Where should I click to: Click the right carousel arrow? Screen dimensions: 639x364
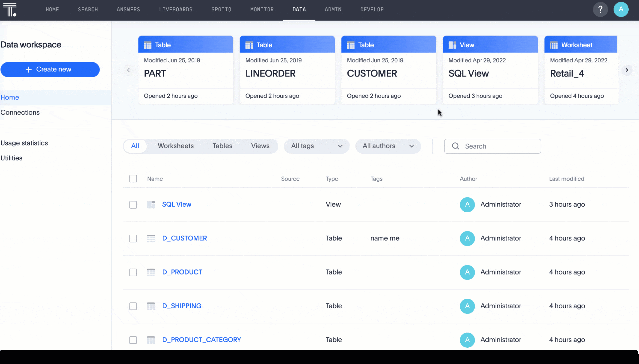coord(627,70)
